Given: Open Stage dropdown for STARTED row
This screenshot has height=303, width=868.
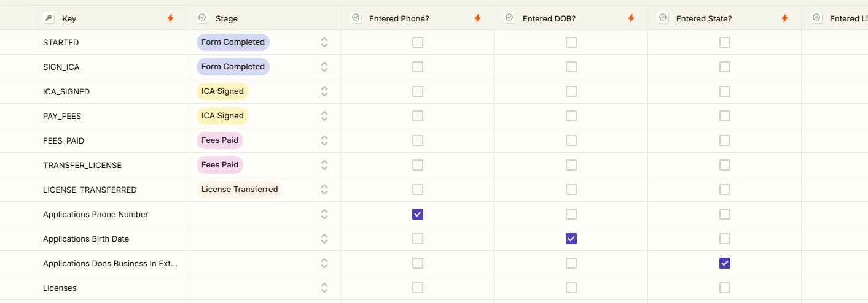Looking at the screenshot, I should click(x=324, y=42).
